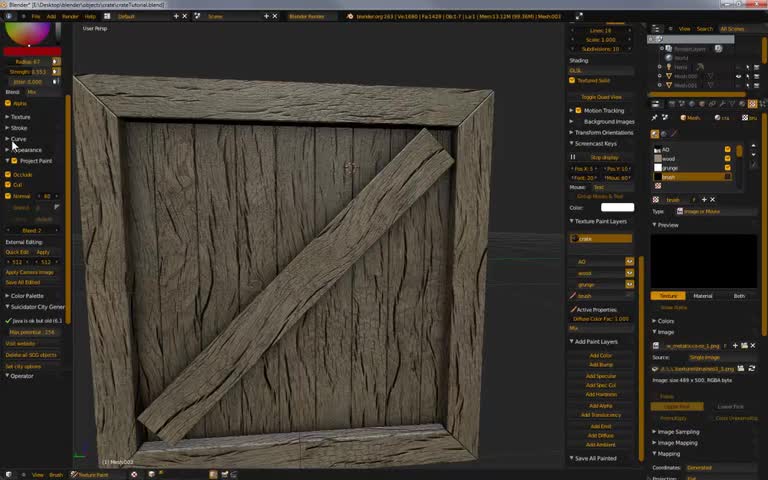Open the Texture properties tab checker icon
Screen dimensions: 768x480
click(752, 104)
